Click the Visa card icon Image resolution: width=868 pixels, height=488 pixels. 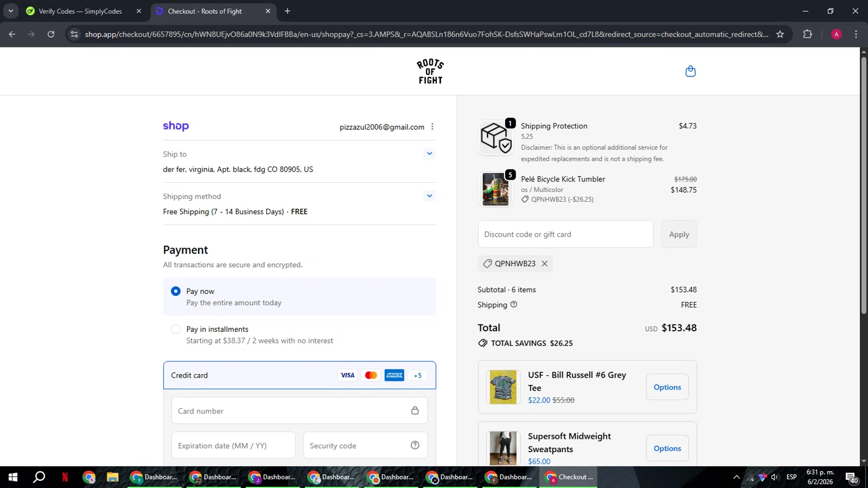pyautogui.click(x=348, y=375)
